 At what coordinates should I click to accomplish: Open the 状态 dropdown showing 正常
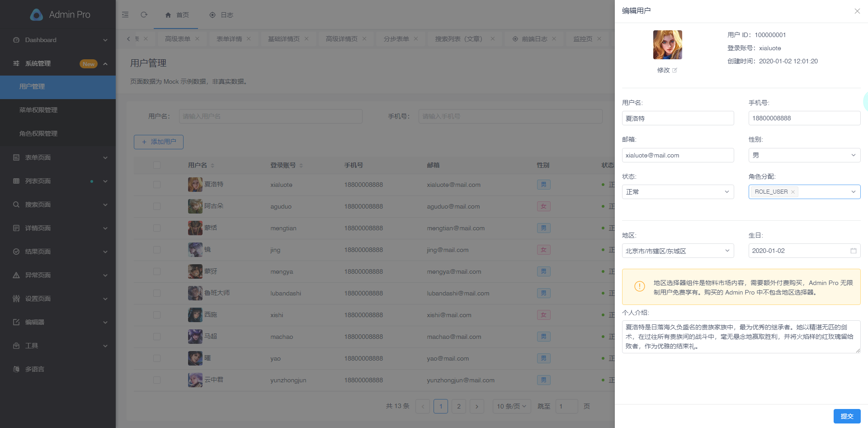coord(678,191)
